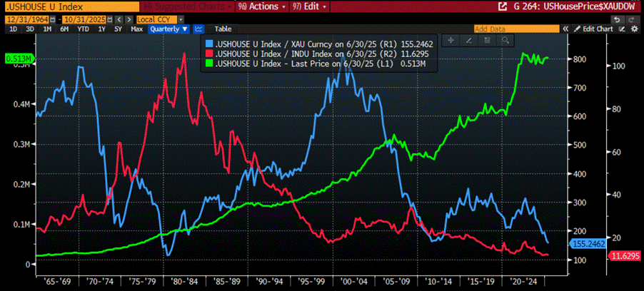Viewport: 644px width, 291px height.
Task: Click the Local CCY currency field
Action: click(157, 19)
